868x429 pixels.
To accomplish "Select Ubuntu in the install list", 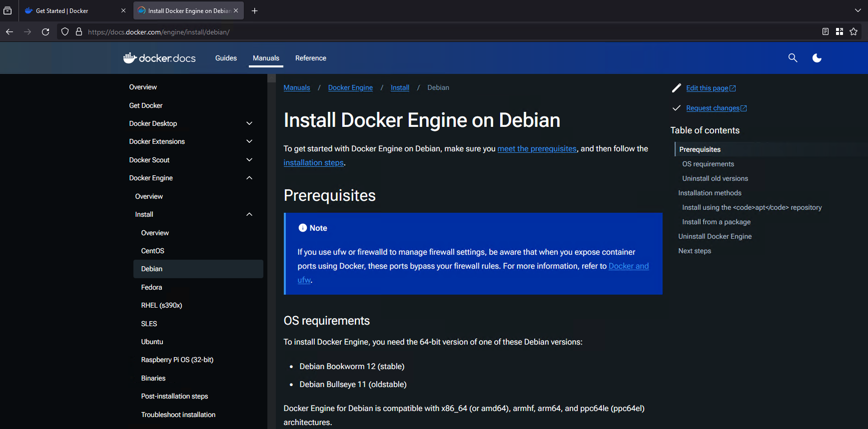I will (152, 342).
